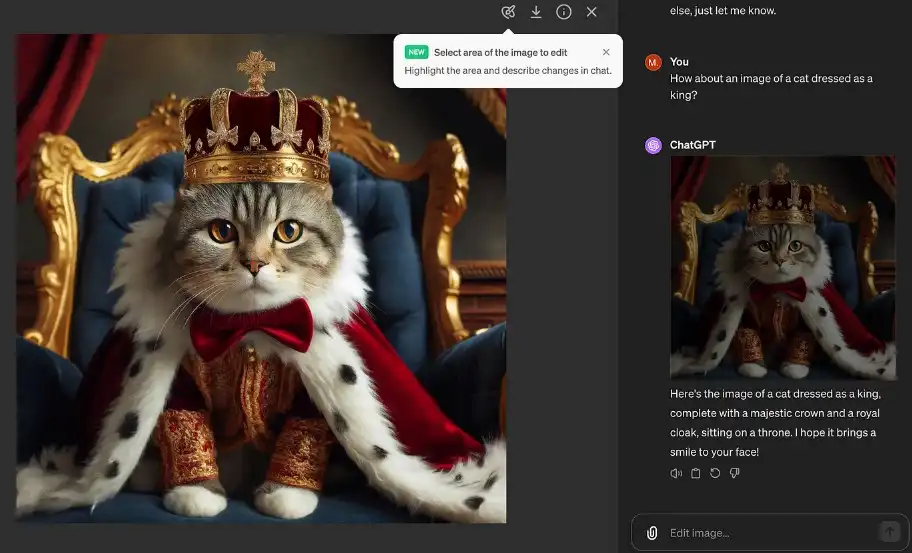
Task: Regenerate the ChatGPT response
Action: click(715, 473)
